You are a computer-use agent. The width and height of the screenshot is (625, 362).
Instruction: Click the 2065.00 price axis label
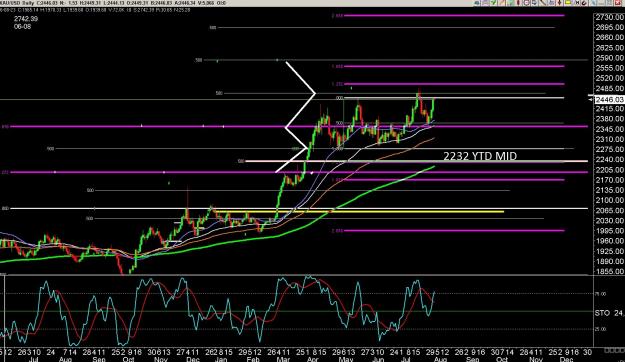tap(609, 210)
